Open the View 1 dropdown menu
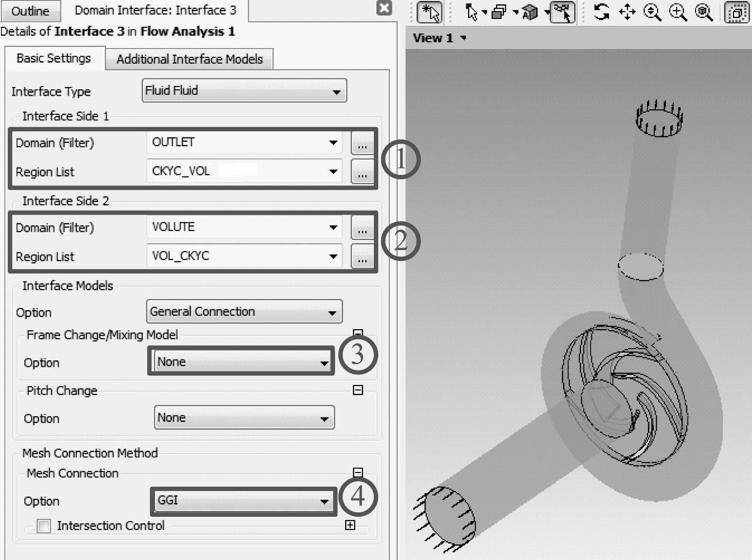 (x=463, y=38)
